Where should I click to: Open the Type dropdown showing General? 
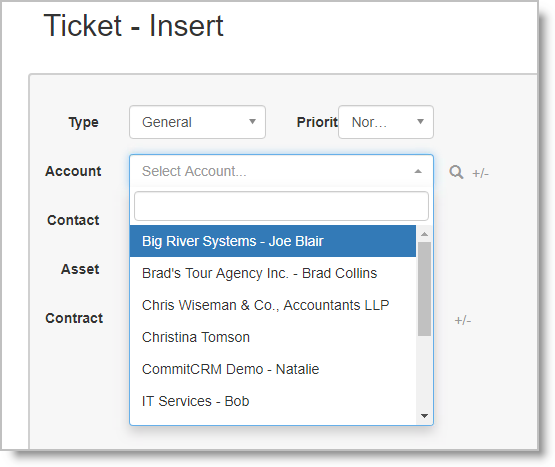(197, 122)
